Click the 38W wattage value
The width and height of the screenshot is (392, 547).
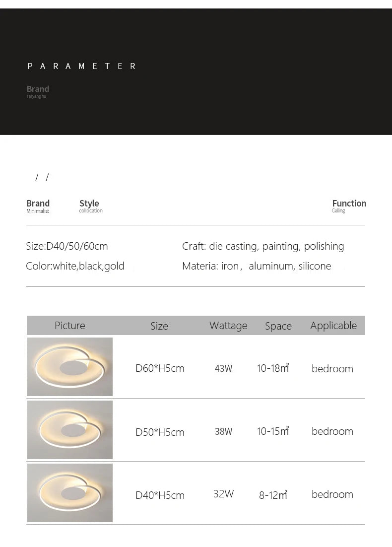tap(223, 432)
